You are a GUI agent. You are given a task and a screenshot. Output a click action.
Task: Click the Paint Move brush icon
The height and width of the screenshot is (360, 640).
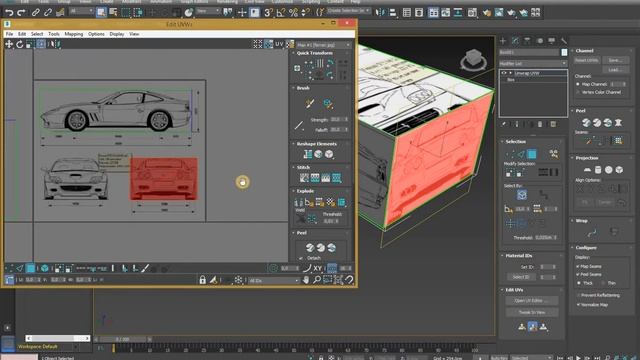(x=310, y=103)
